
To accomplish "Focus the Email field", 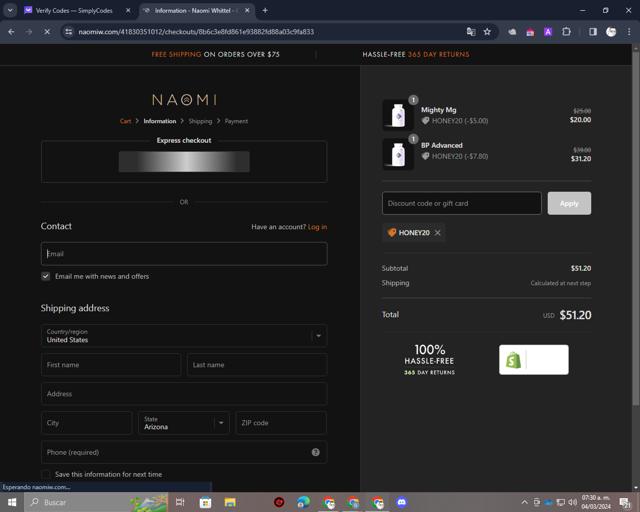I will tap(184, 254).
